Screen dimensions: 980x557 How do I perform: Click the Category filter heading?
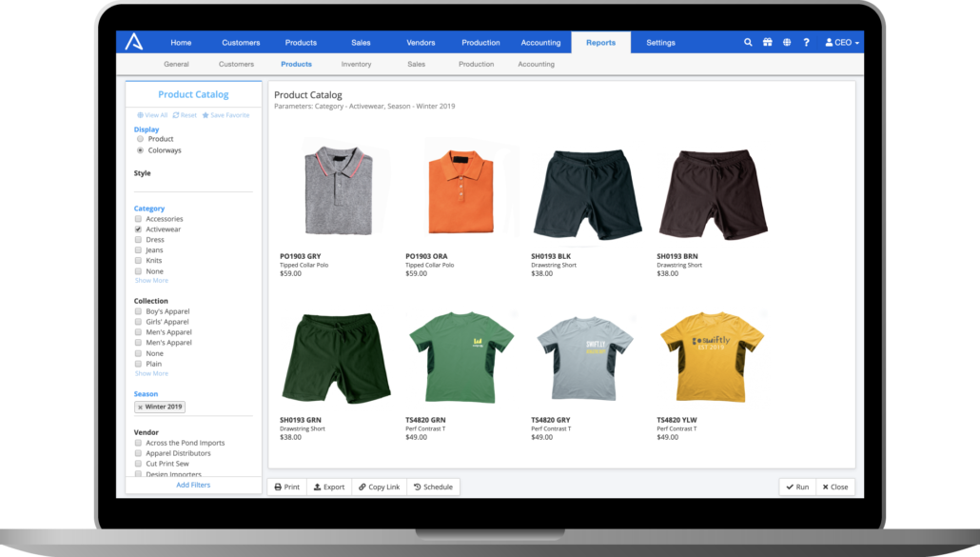point(148,209)
